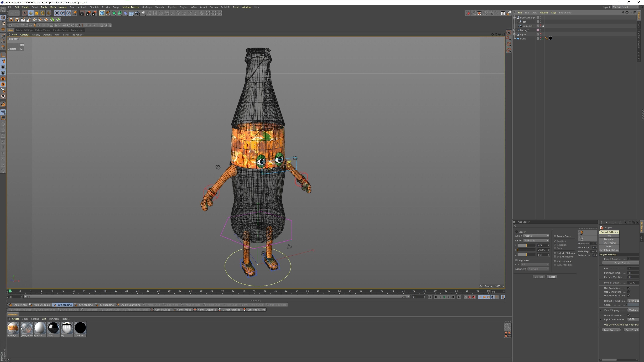Toggle 3D Snapping button
Screen dimensions: 644x362
[x=63, y=305]
